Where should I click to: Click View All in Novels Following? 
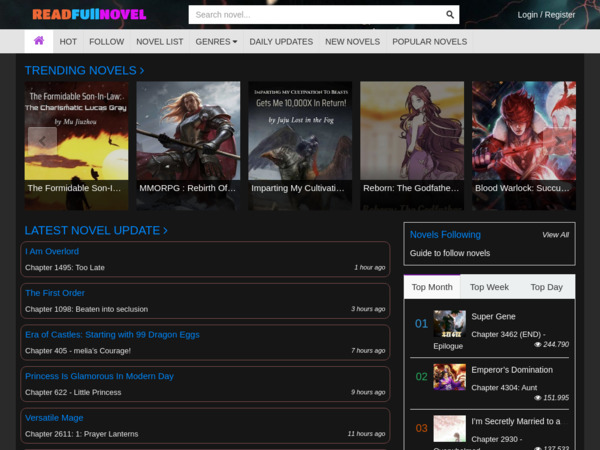[555, 235]
